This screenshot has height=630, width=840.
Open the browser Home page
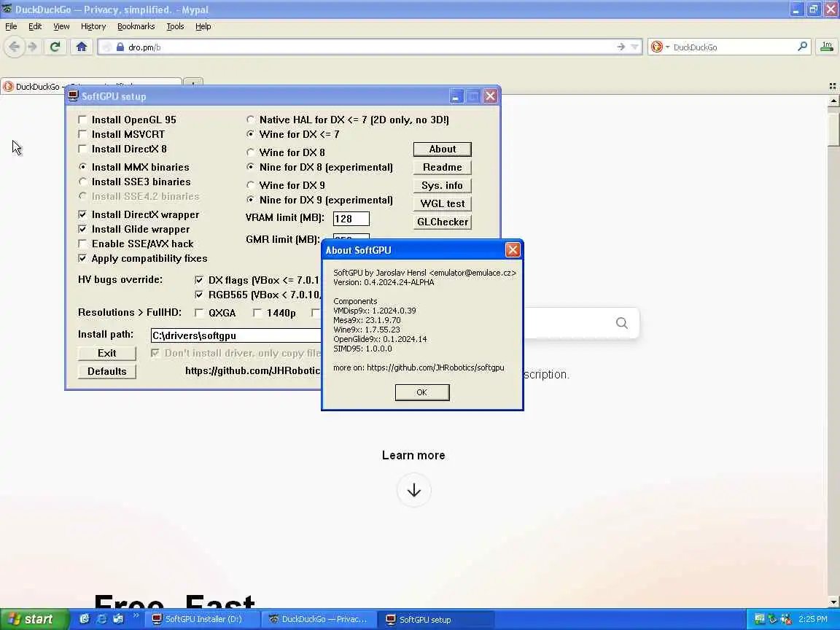click(82, 47)
